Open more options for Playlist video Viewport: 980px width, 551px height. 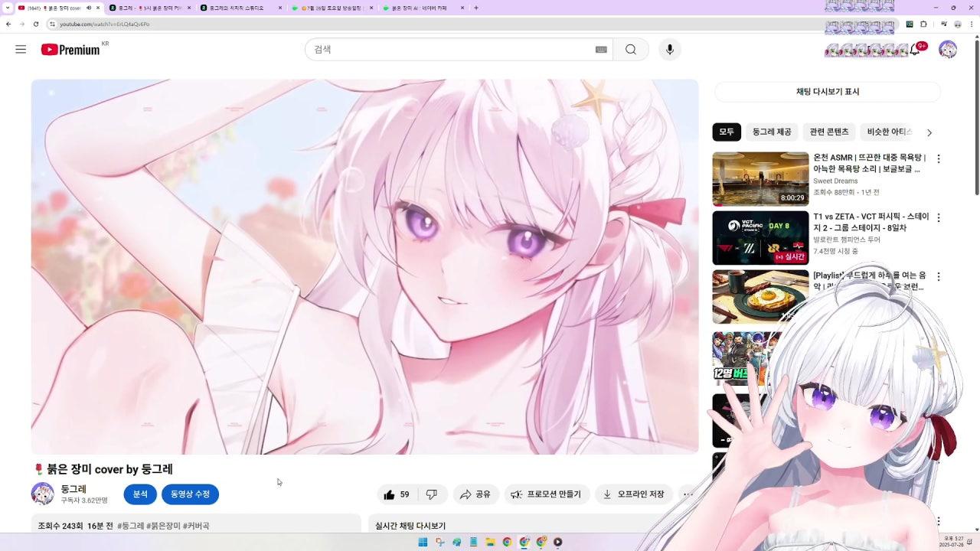pyautogui.click(x=939, y=277)
